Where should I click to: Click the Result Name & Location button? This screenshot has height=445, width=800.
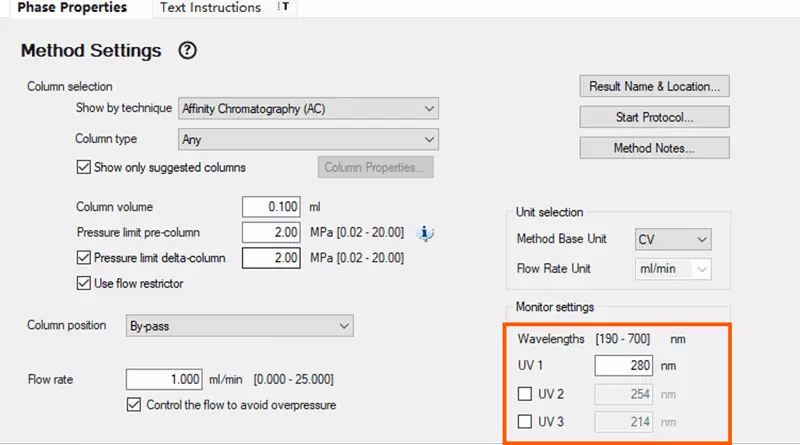tap(654, 87)
